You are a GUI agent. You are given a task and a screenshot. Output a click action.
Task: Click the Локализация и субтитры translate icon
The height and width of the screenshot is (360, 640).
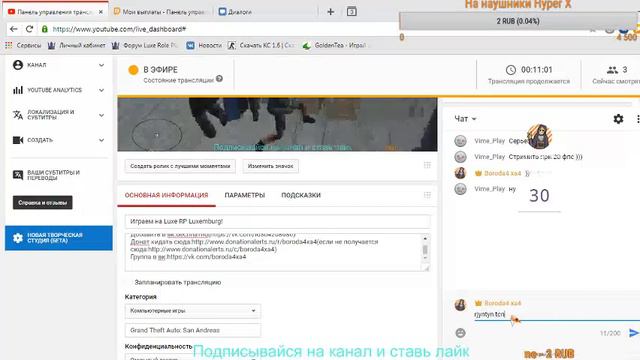18,115
